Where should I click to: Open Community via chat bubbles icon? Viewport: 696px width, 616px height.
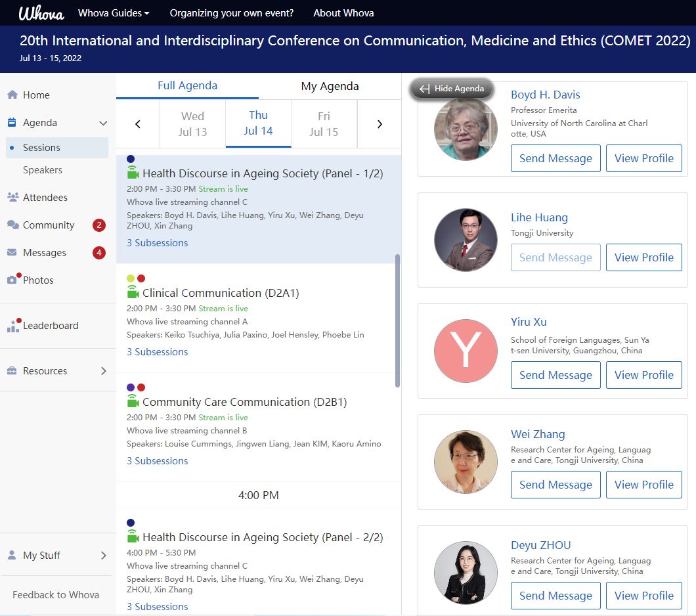(x=12, y=225)
